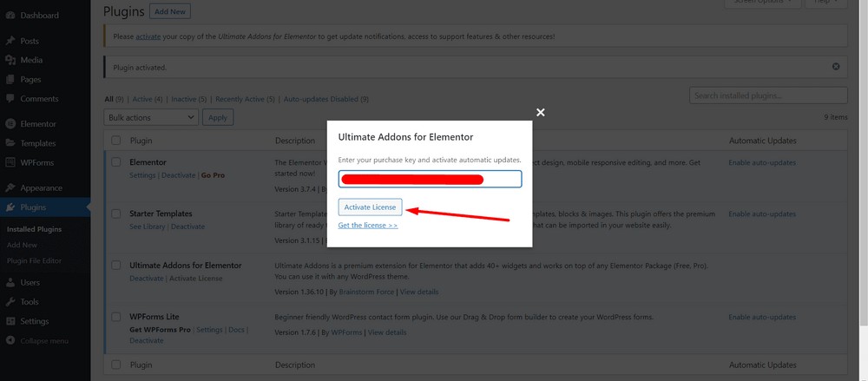This screenshot has height=381, width=868.
Task: Click the Get the license link
Action: (x=367, y=226)
